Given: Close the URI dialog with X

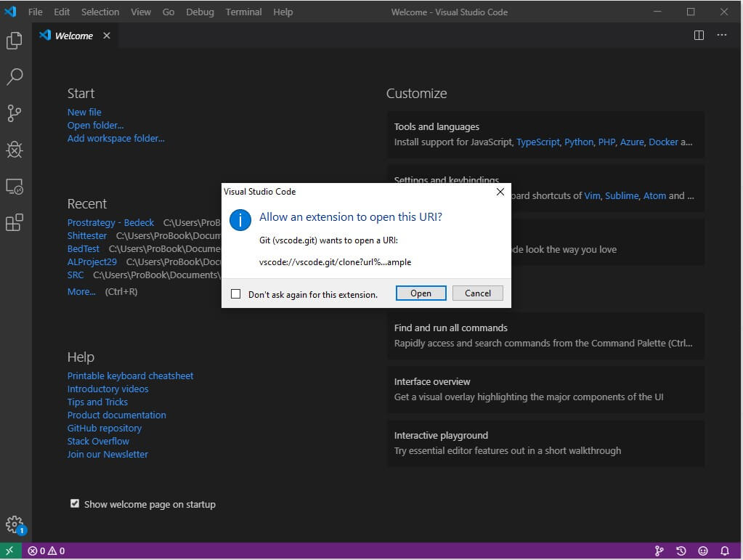Looking at the screenshot, I should (500, 192).
